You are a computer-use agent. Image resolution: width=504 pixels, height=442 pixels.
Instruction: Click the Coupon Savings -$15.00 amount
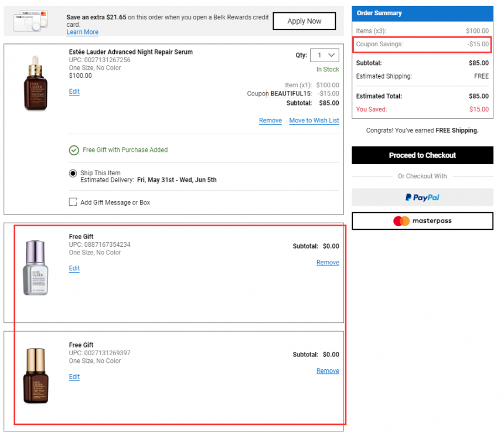pos(478,45)
